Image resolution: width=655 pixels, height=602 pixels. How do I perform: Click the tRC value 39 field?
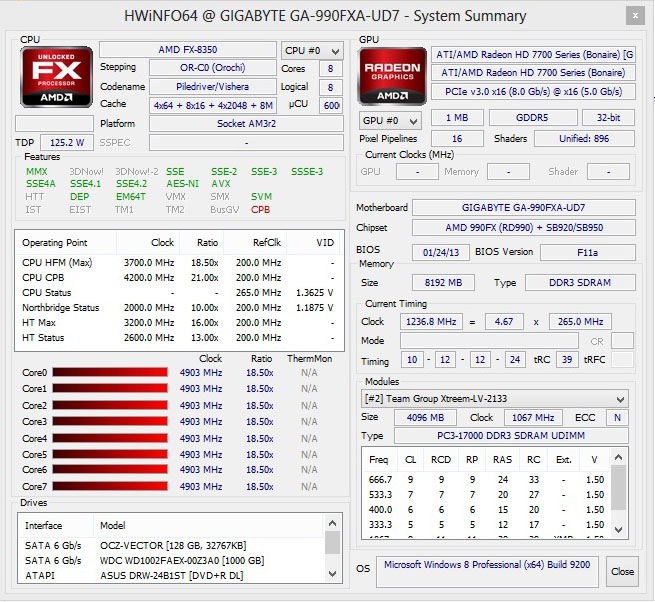pos(567,360)
